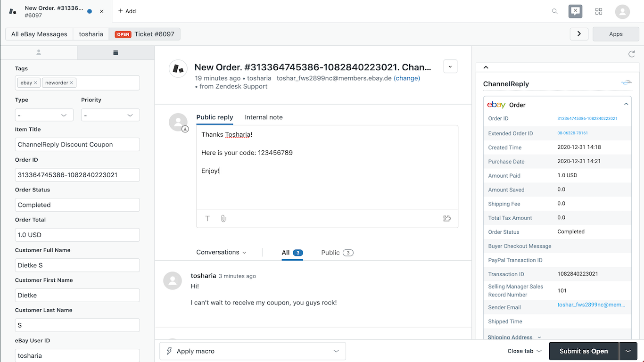Toggle text formatting options icon
Viewport: 644px width, 362px height.
click(x=207, y=218)
